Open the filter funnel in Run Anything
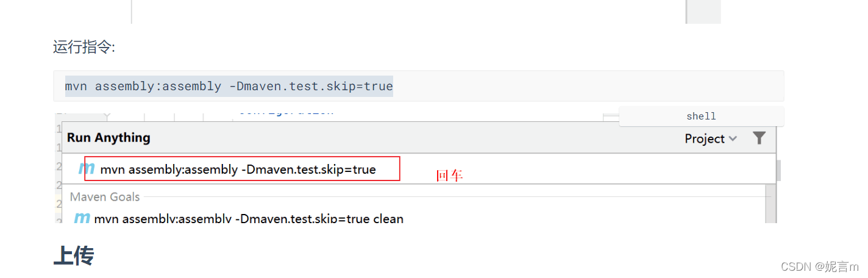The height and width of the screenshot is (278, 868). pos(759,138)
